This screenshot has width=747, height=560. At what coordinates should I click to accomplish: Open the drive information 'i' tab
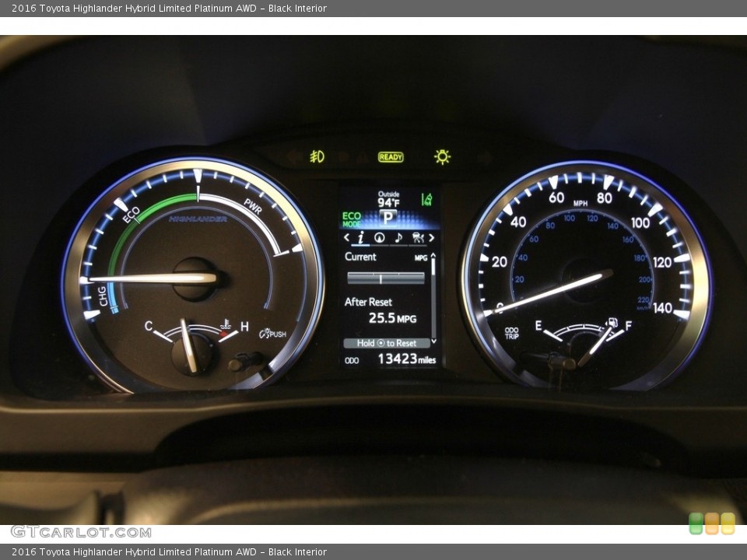click(360, 237)
